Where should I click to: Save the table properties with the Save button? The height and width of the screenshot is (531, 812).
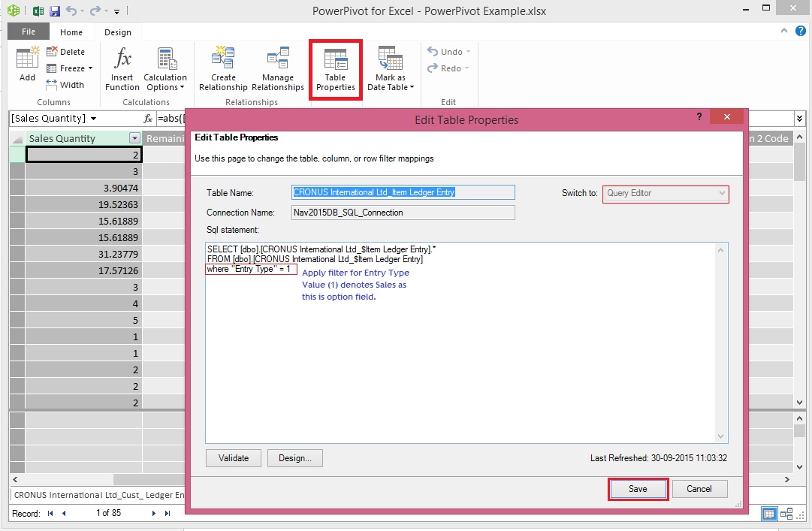pos(637,488)
